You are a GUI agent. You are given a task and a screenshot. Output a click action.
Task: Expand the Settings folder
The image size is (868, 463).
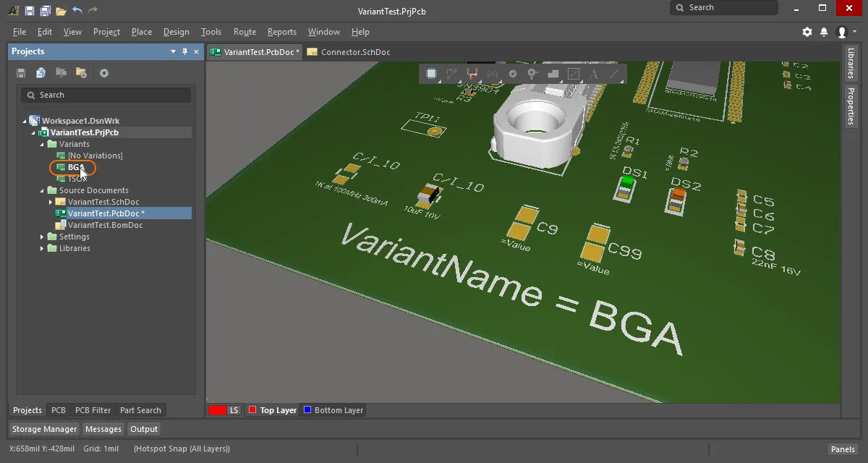coord(42,237)
